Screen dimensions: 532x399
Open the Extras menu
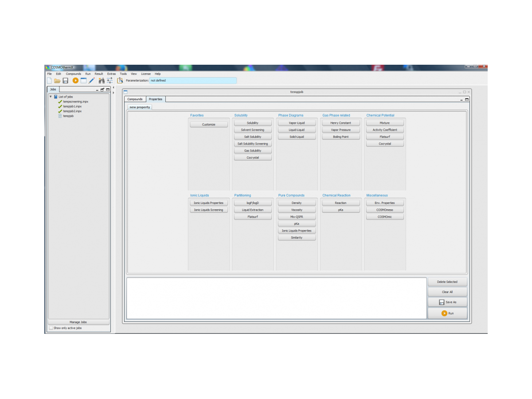click(111, 74)
